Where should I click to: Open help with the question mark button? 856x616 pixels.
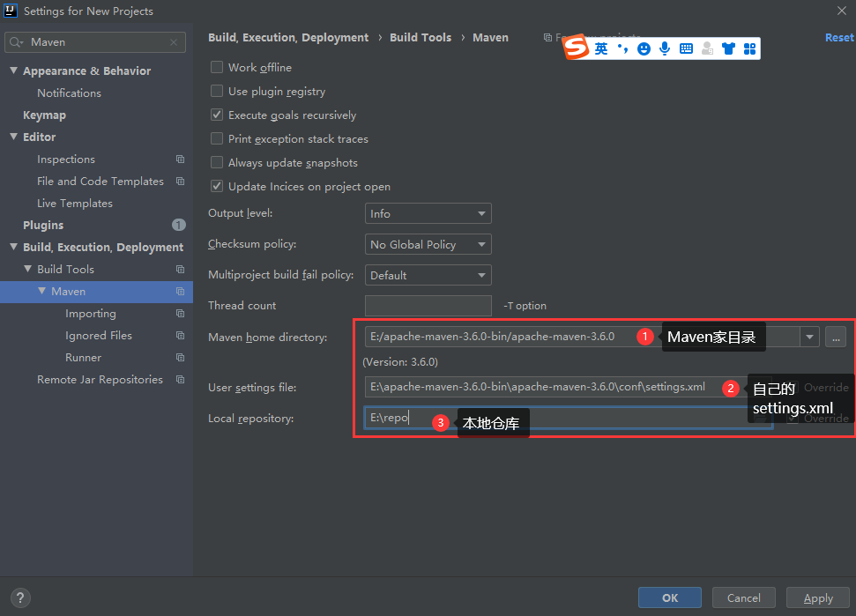tap(20, 597)
